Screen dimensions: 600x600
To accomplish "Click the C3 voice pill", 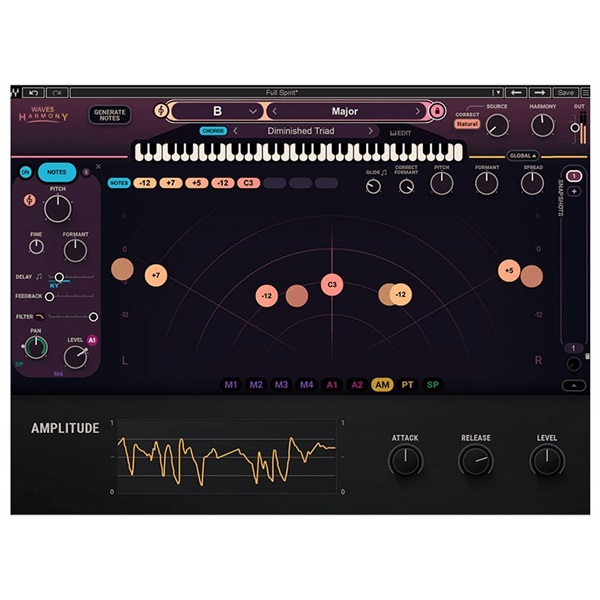I will pos(248,183).
